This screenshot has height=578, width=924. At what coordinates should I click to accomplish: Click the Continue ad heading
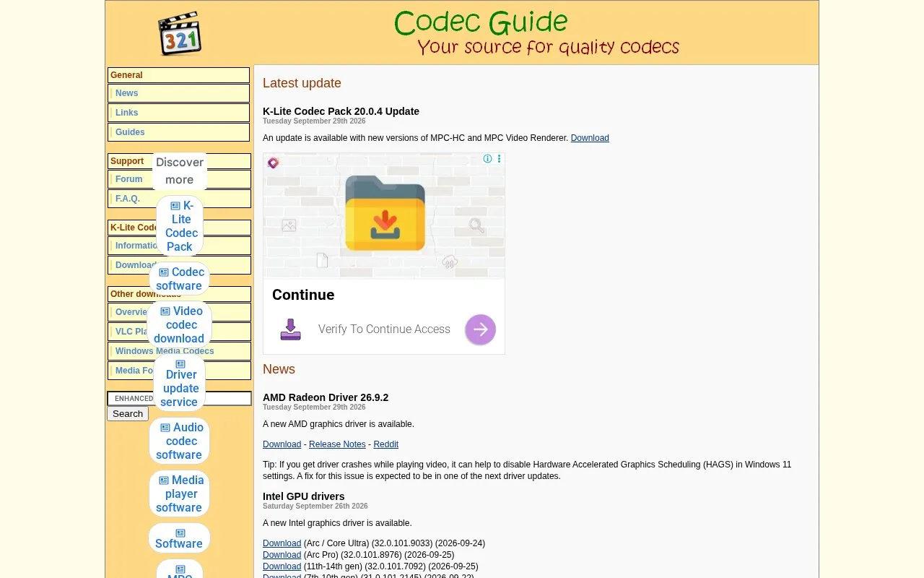click(x=303, y=295)
